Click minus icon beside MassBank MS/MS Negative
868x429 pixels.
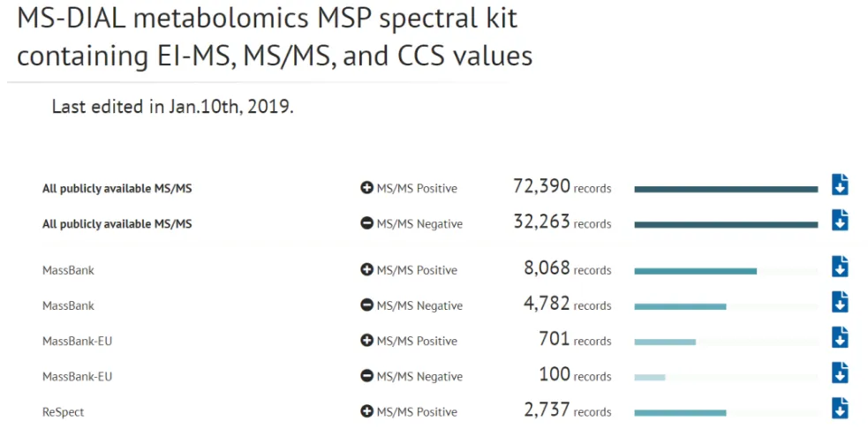[367, 305]
